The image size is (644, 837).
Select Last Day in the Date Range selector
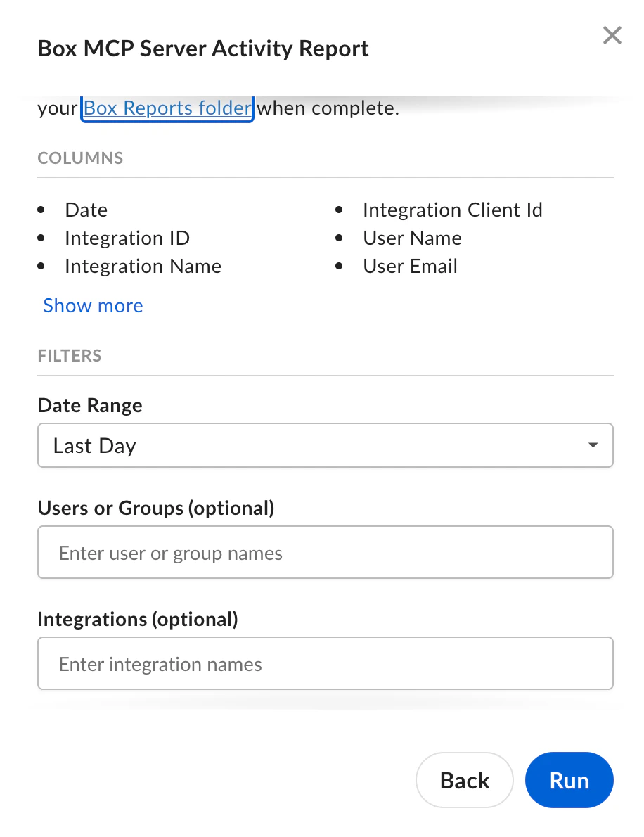tap(325, 445)
